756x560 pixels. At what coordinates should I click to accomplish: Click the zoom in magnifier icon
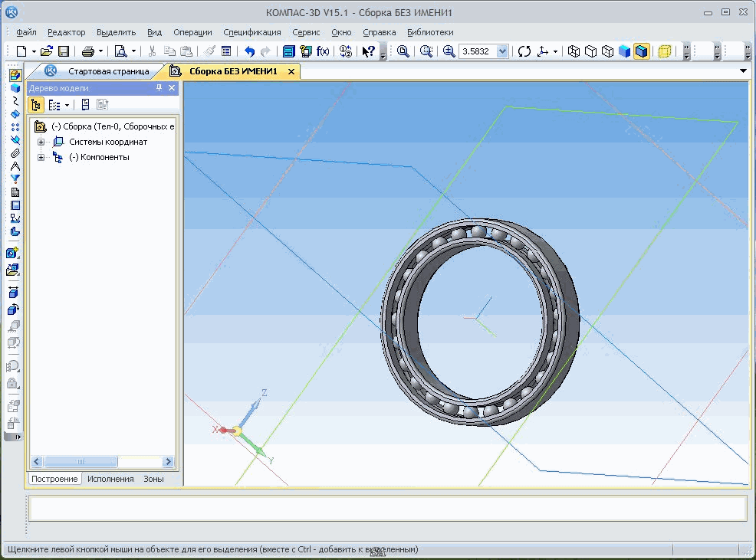[449, 51]
